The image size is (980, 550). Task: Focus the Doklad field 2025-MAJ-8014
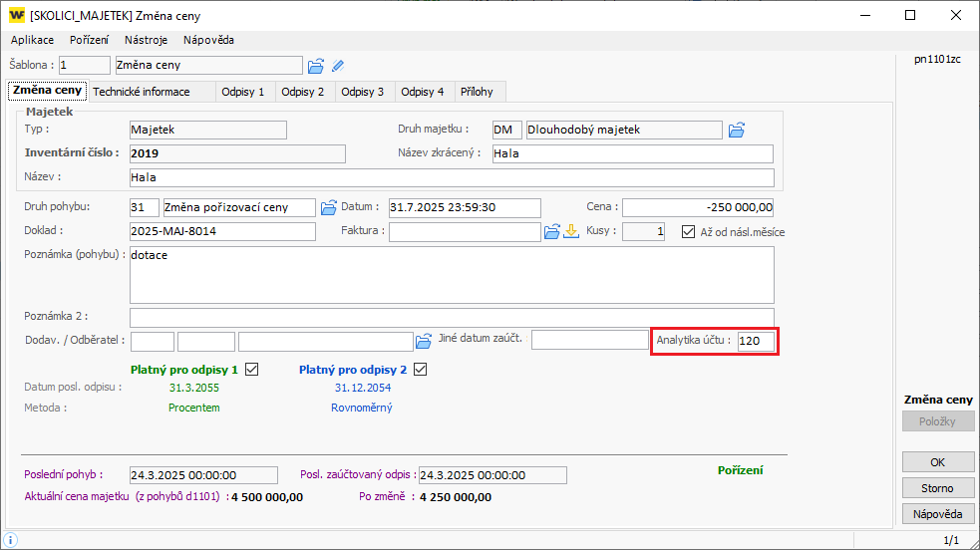coord(222,231)
